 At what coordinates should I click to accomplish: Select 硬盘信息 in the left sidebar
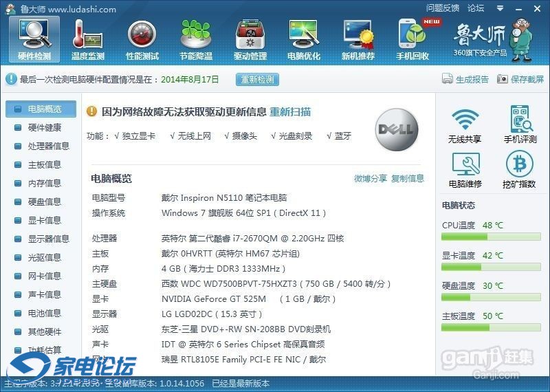[44, 202]
